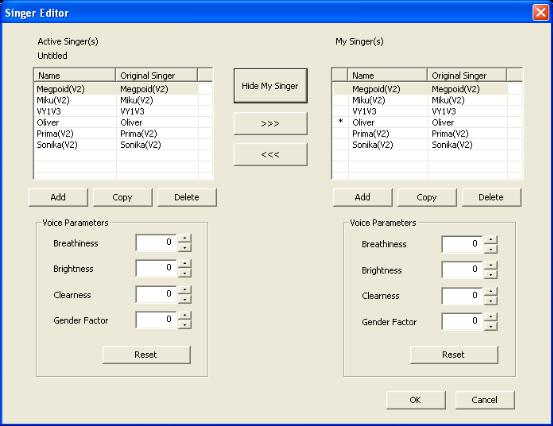Reset right Voice Parameters
The height and width of the screenshot is (426, 553).
tap(454, 354)
